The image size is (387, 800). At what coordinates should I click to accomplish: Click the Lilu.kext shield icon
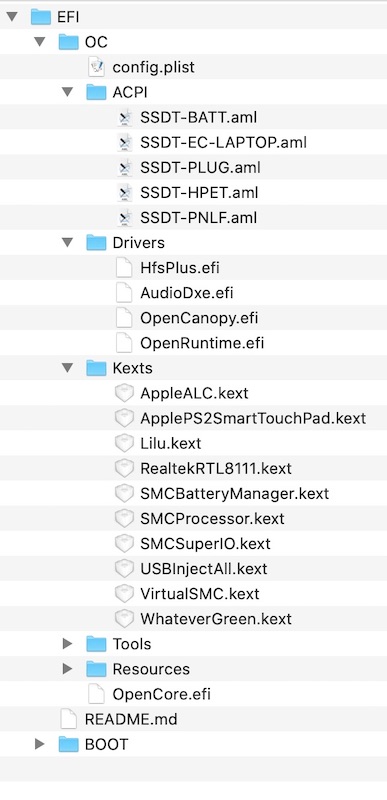(x=124, y=443)
